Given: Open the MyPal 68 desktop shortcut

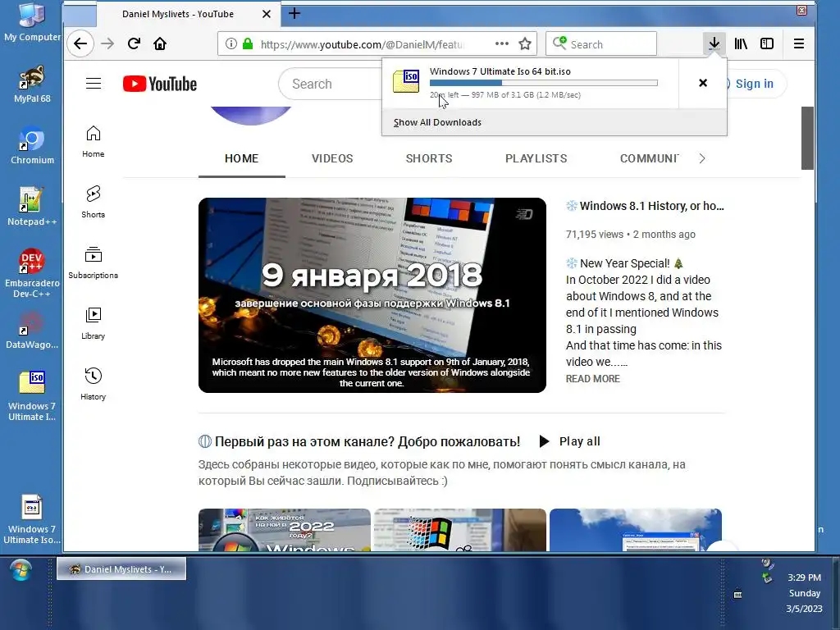Looking at the screenshot, I should [x=32, y=84].
